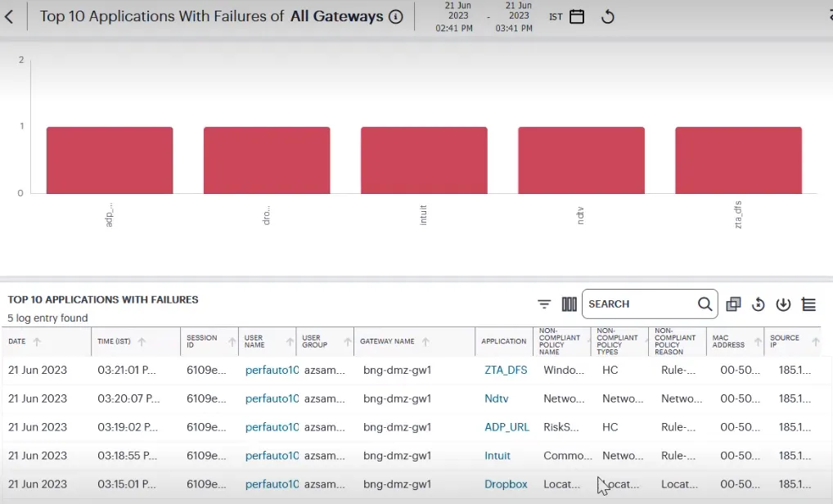Select the ndtv bar in the chart

click(581, 160)
